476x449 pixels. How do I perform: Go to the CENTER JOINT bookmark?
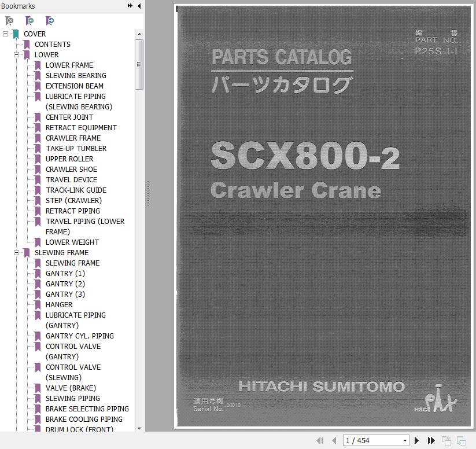tap(69, 117)
